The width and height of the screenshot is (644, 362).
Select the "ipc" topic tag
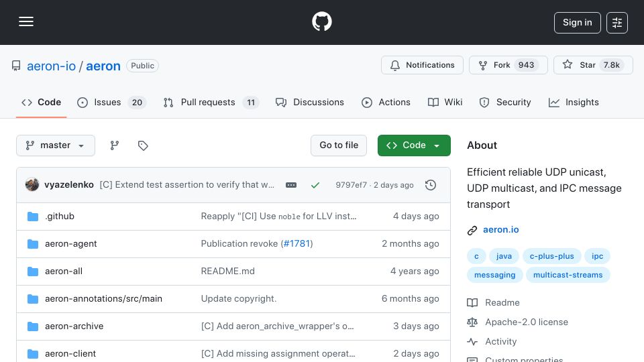click(597, 256)
